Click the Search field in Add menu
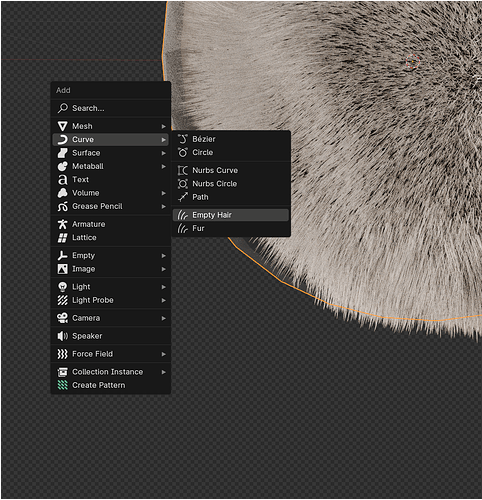Screen dimensions: 482x500 [111, 108]
